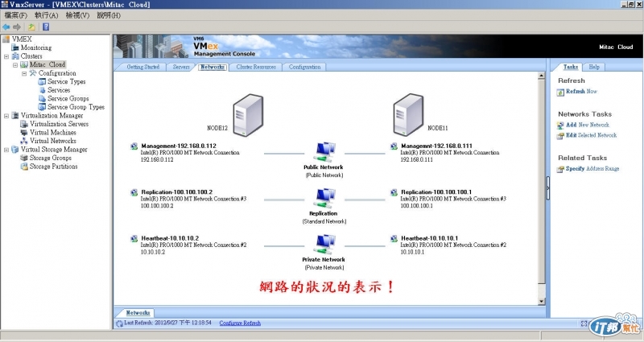Select the VMEX root tree node
This screenshot has width=644, height=342.
pos(22,39)
